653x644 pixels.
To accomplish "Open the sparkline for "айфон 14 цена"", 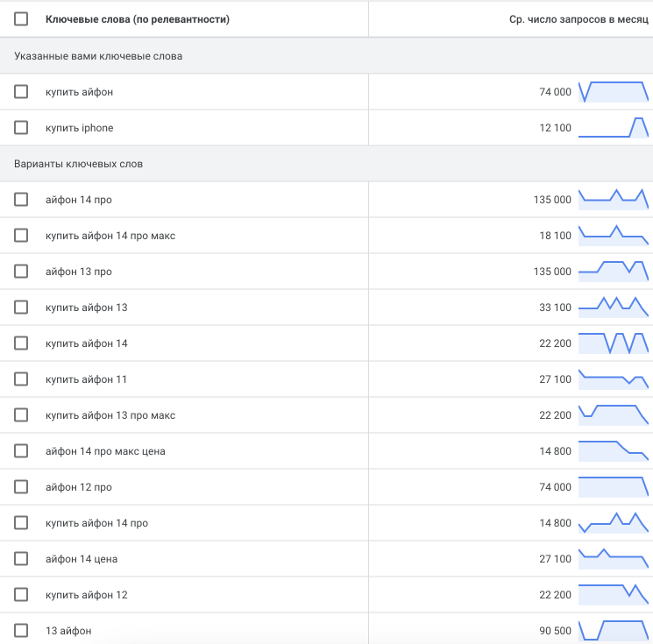I will (x=613, y=559).
